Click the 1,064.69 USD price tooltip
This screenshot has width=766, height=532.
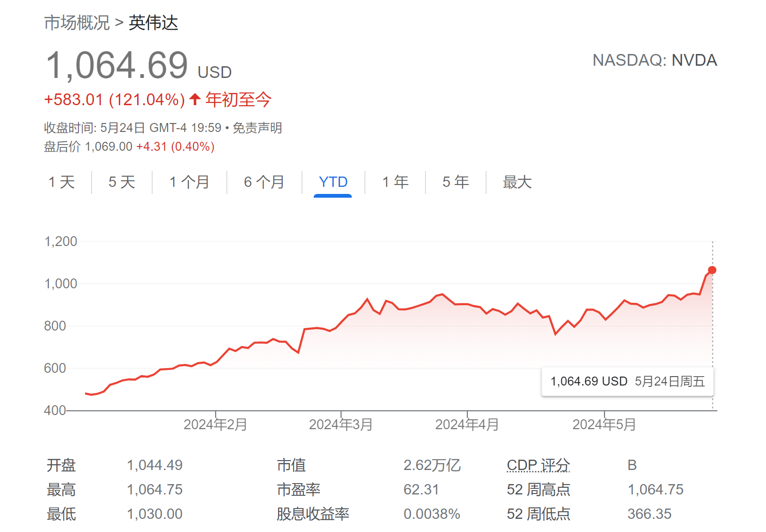[627, 381]
